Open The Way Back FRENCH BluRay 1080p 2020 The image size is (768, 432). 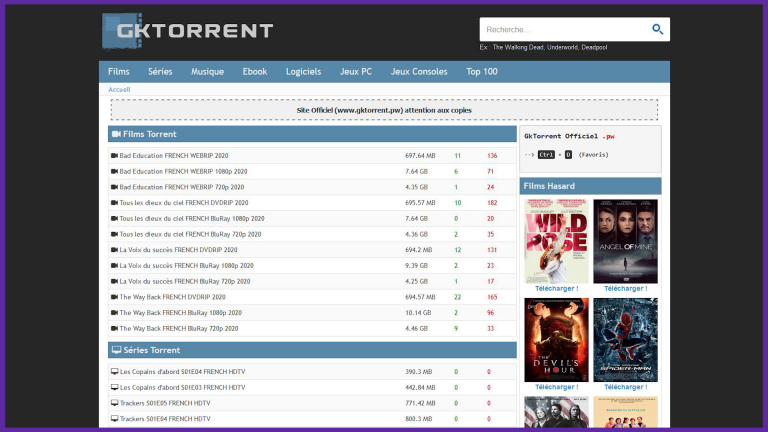[x=181, y=312]
